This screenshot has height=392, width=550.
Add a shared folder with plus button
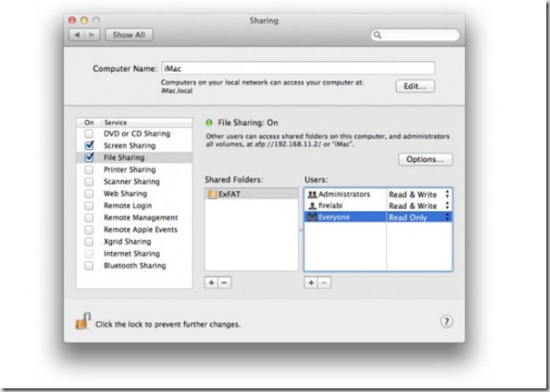211,283
